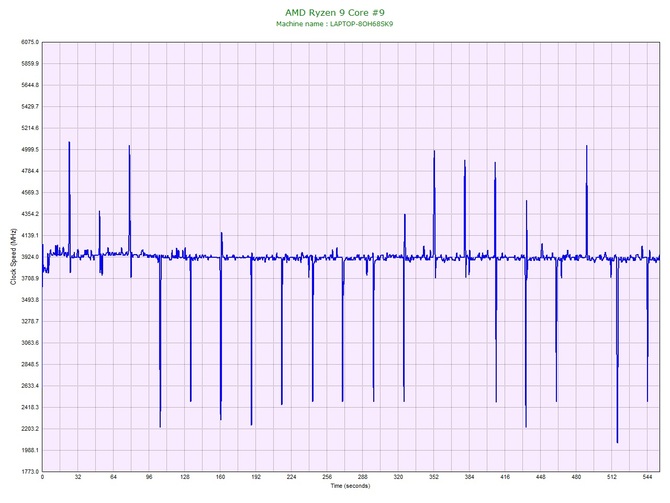Pick the 416 tick on the time axis
This screenshot has height=503, width=670.
pyautogui.click(x=505, y=477)
